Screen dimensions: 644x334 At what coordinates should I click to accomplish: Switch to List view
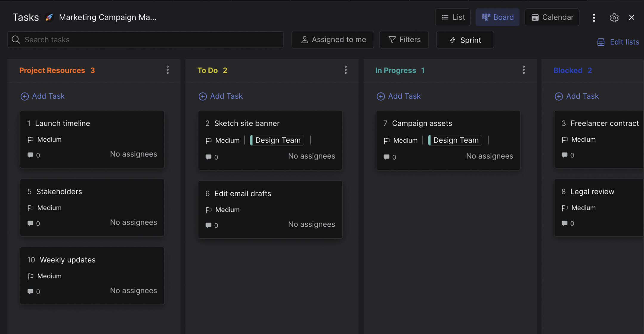(x=453, y=17)
